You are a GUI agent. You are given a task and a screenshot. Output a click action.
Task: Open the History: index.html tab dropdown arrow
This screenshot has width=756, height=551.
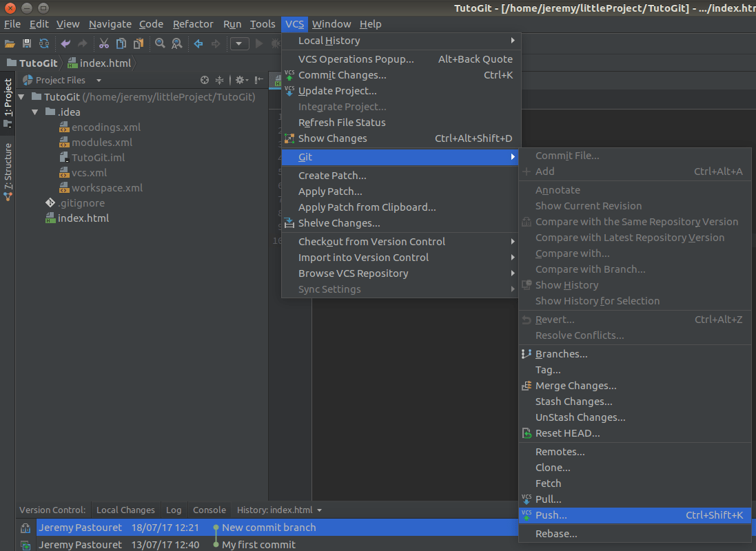(320, 510)
